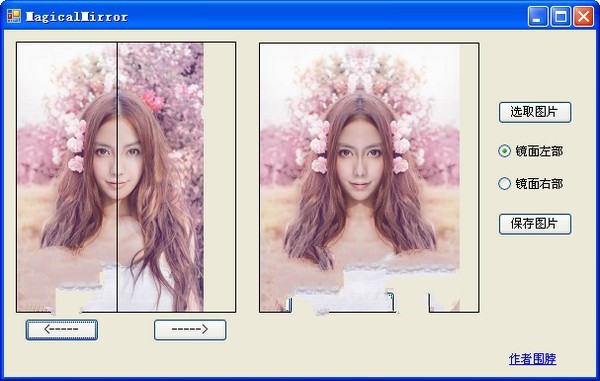Image resolution: width=600 pixels, height=381 pixels.
Task: Open the author link at bottom right
Action: (532, 359)
